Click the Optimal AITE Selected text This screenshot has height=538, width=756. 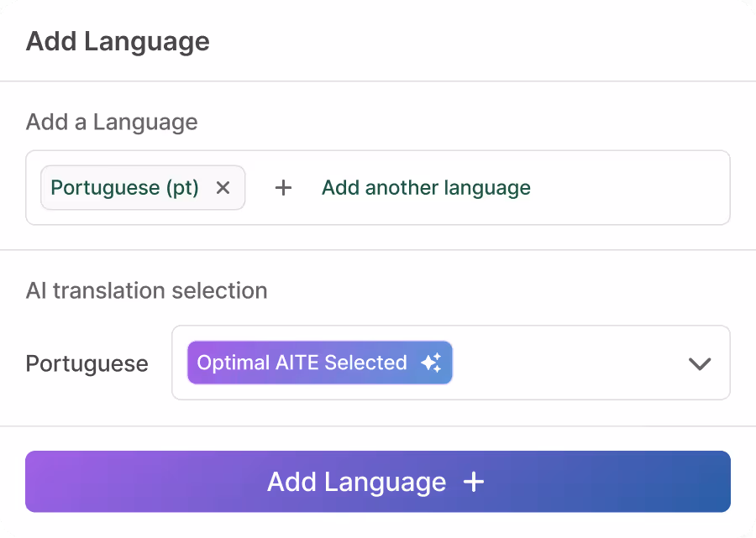point(302,363)
